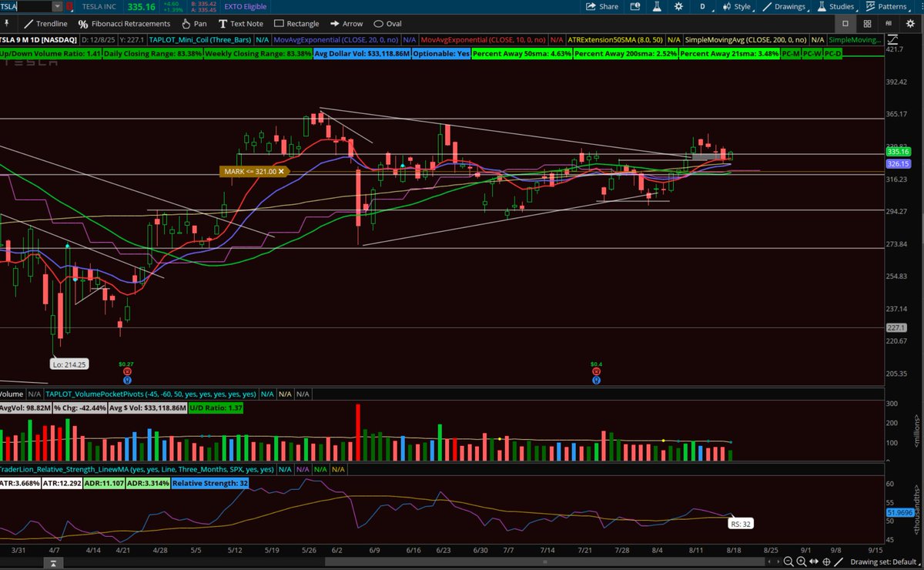Click the Share button

[x=601, y=6]
